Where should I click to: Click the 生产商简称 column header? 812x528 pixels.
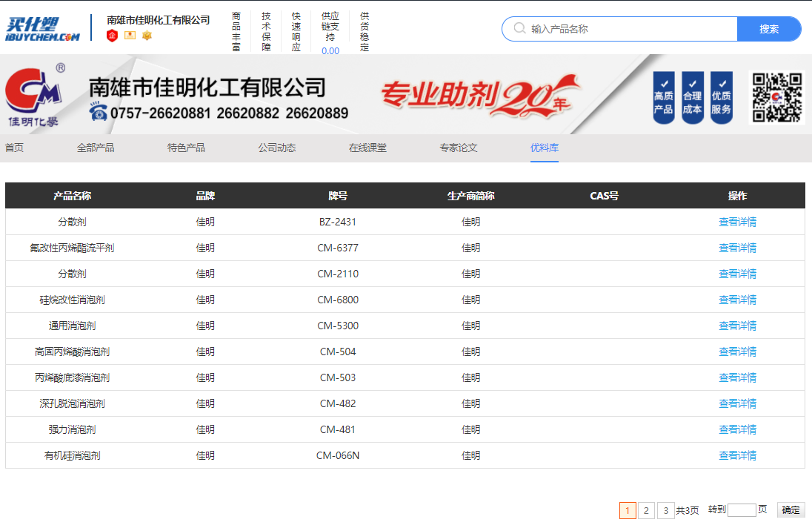(x=470, y=196)
